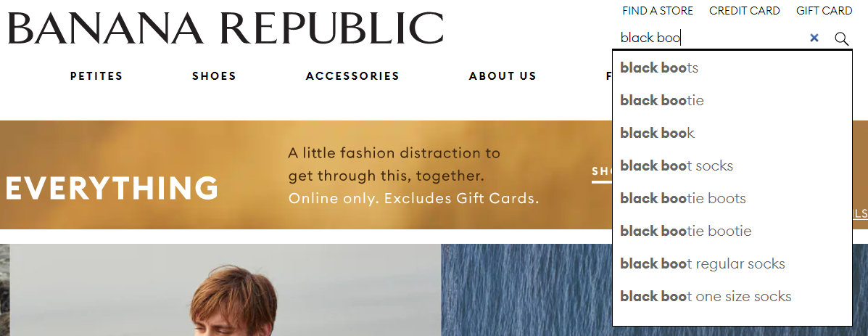Screen dimensions: 868x336
Task: Click the promotional Everything banner
Action: (305, 175)
